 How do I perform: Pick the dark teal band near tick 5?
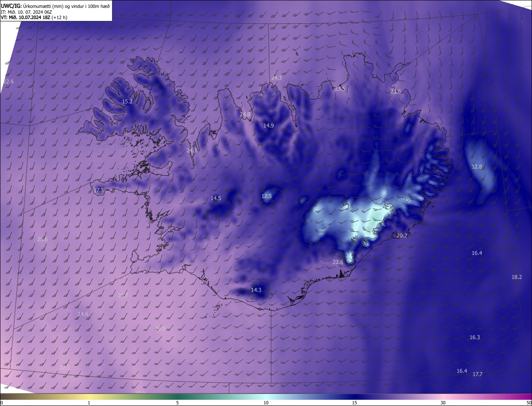coord(177,396)
